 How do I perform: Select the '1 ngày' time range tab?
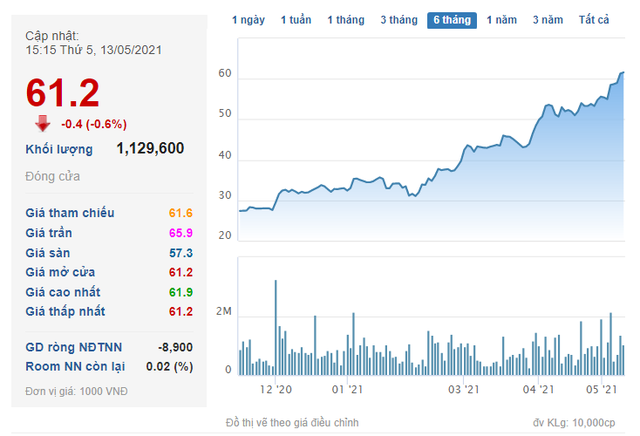(248, 20)
